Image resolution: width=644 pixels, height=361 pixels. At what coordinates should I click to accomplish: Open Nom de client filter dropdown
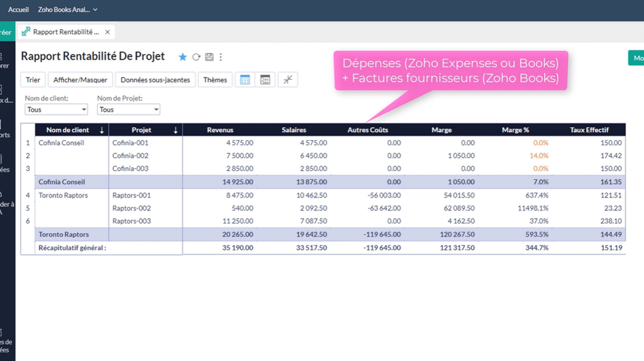click(56, 110)
